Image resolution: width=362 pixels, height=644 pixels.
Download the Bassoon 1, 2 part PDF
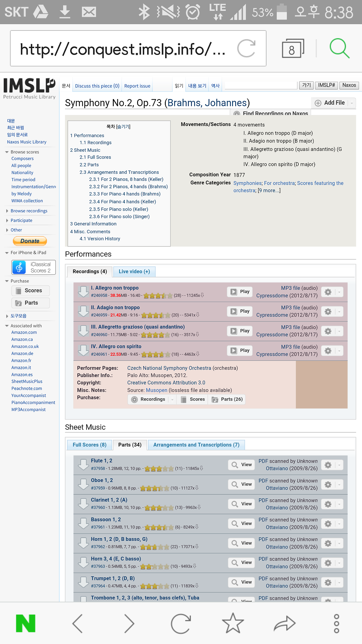[x=83, y=523]
